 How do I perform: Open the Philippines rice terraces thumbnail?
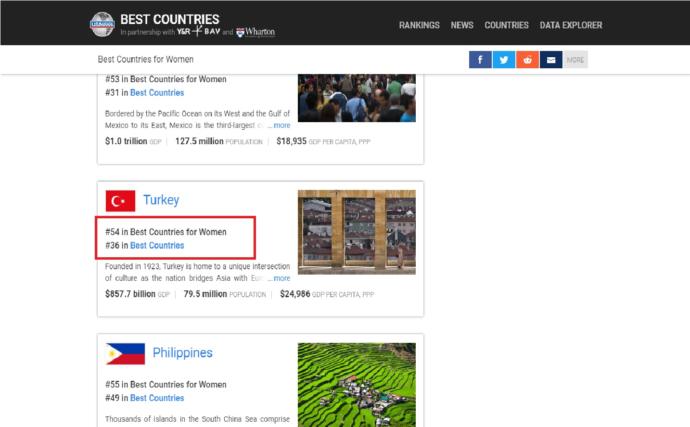click(356, 385)
